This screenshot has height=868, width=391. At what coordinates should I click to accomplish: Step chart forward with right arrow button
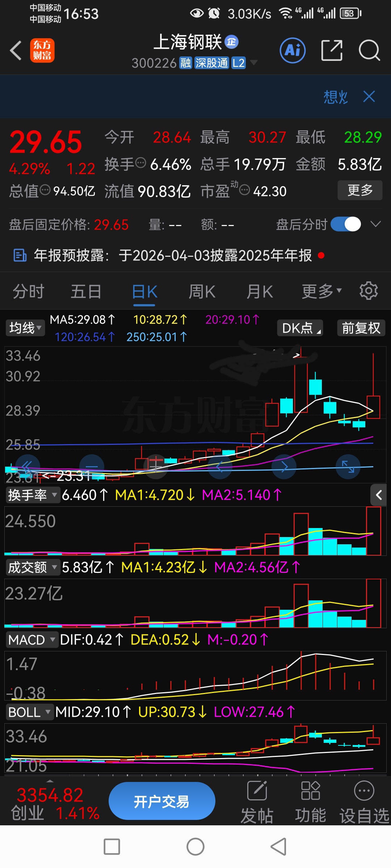284,467
